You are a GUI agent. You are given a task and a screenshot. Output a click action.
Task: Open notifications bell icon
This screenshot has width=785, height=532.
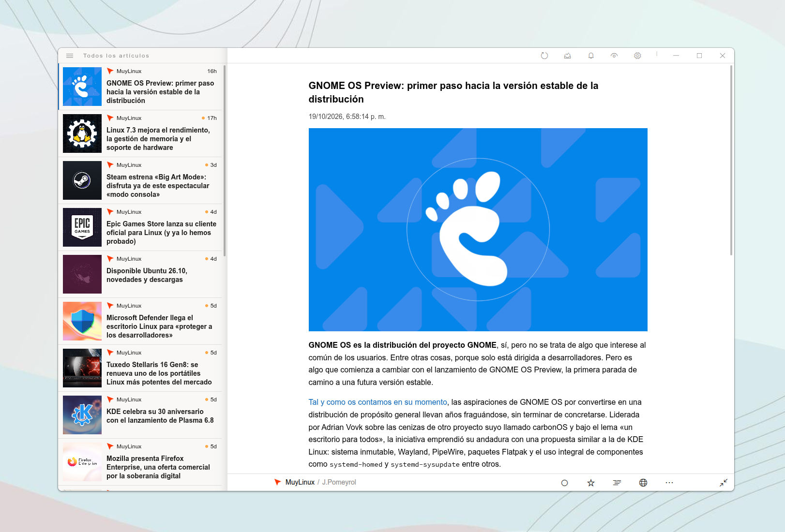[x=591, y=56]
